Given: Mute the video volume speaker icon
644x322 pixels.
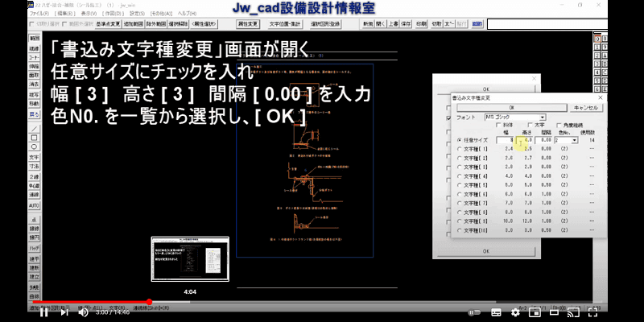Looking at the screenshot, I should pyautogui.click(x=84, y=312).
